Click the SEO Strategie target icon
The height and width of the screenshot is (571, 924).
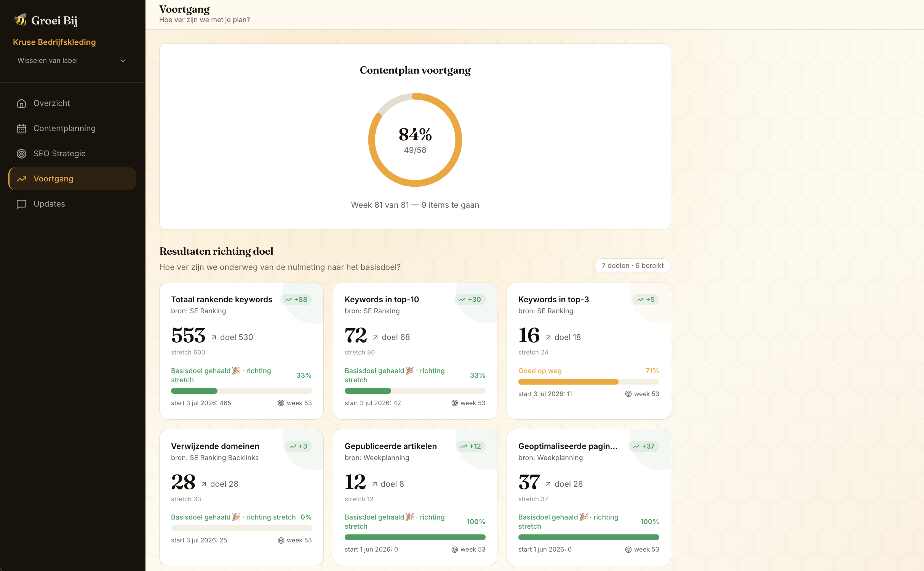[22, 154]
